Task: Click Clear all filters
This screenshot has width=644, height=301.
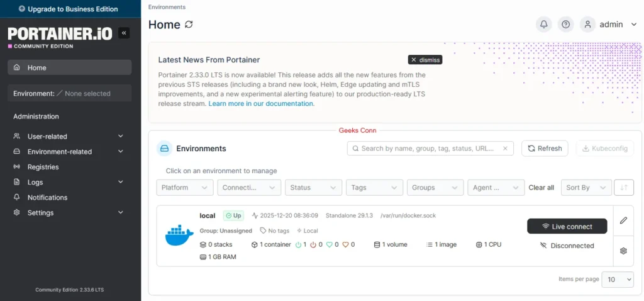Action: tap(541, 188)
